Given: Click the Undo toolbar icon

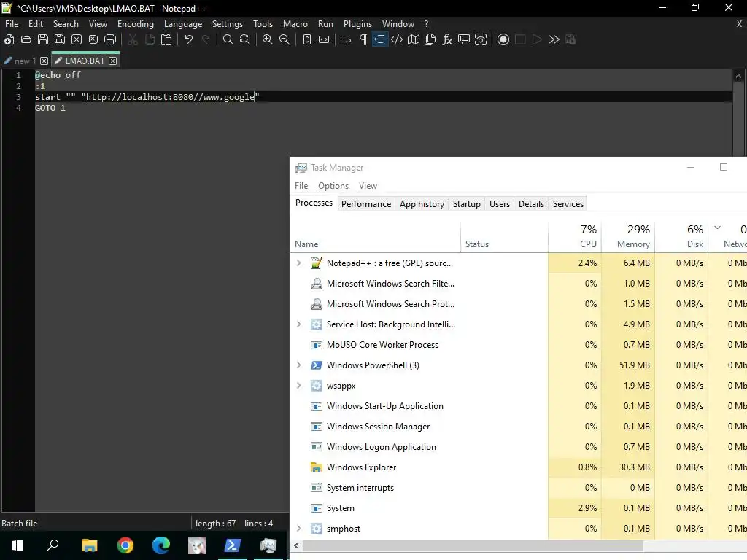Looking at the screenshot, I should coord(189,39).
